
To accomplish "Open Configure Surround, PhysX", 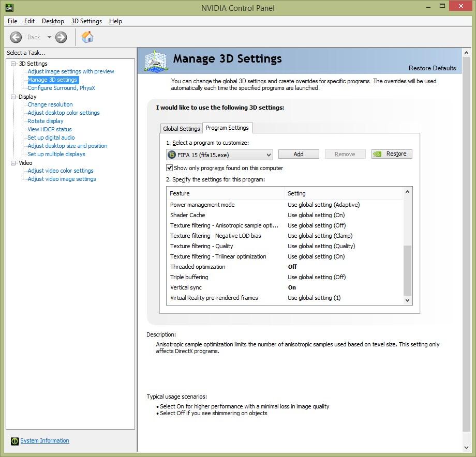I will (61, 88).
